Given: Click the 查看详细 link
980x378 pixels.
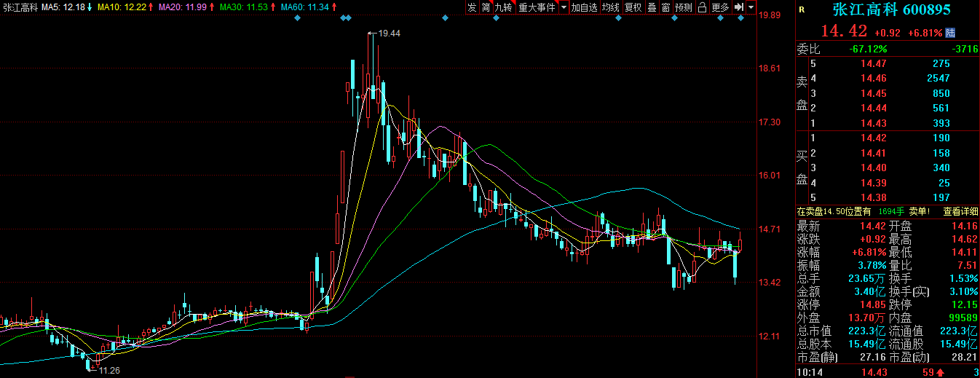Looking at the screenshot, I should [x=960, y=211].
